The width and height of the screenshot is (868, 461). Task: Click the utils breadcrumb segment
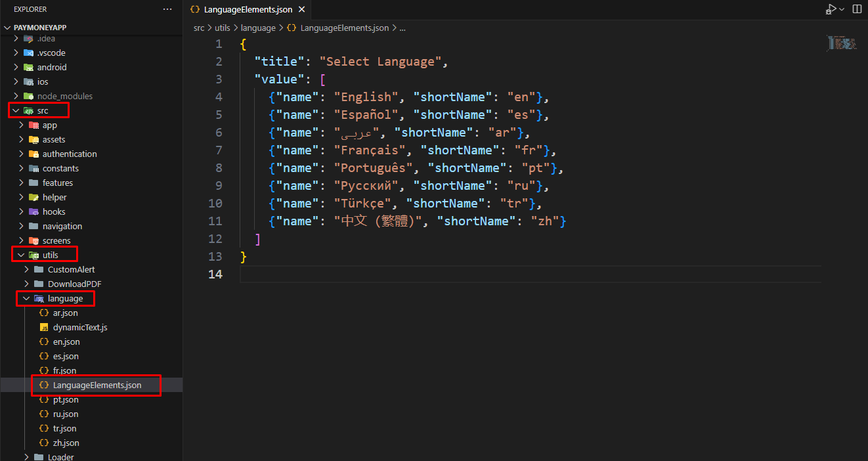(223, 28)
